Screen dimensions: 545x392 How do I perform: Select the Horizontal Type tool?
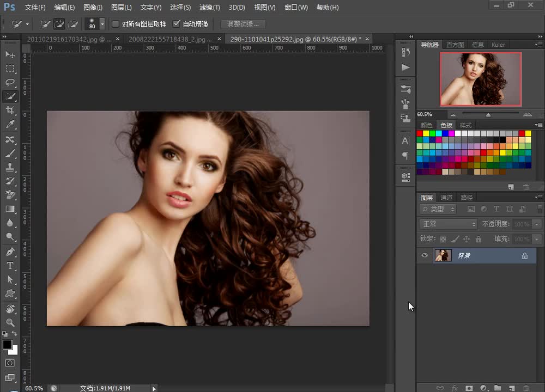pyautogui.click(x=10, y=266)
